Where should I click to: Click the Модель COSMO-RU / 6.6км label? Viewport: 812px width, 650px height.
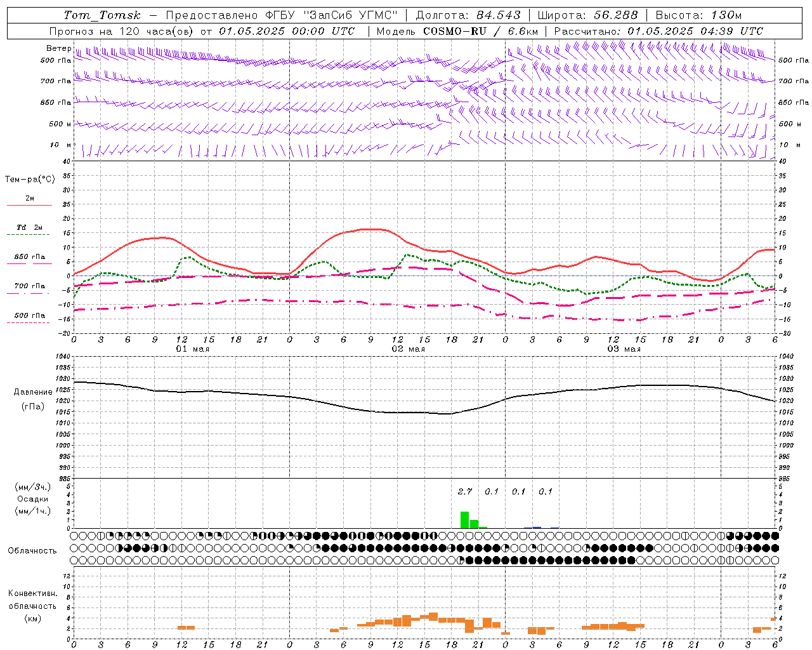[457, 31]
